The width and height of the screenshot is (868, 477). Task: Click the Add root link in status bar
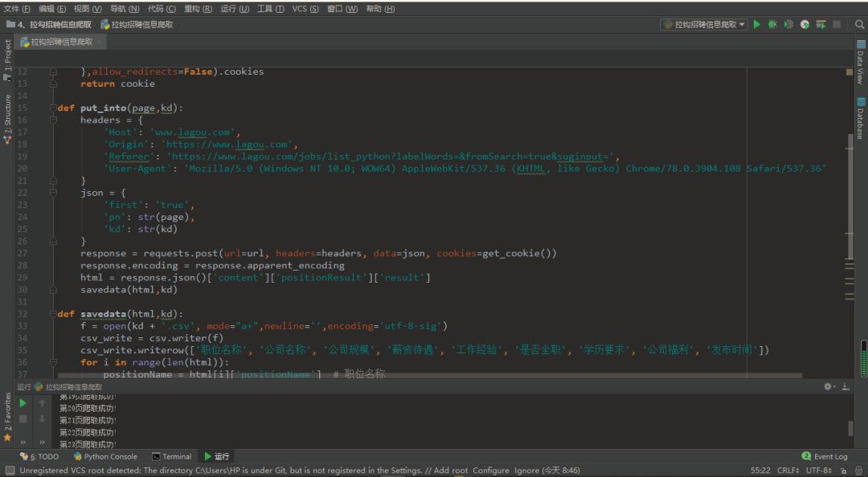pos(451,471)
